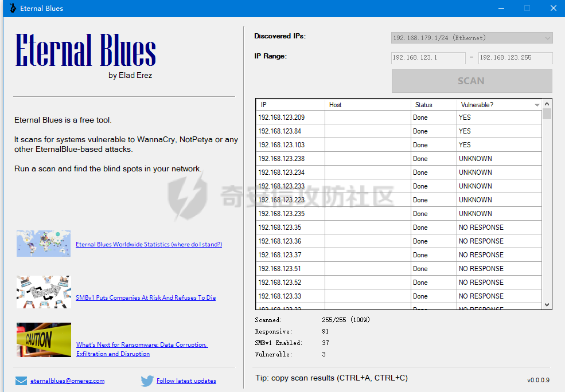Click the SMBv1 Enabled count 37

(x=325, y=343)
